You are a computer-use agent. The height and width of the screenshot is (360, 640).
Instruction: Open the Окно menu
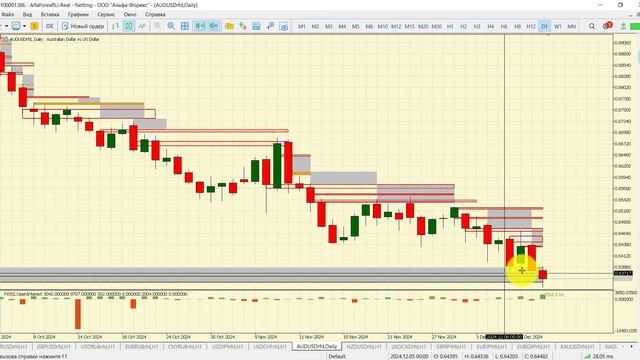[x=130, y=14]
